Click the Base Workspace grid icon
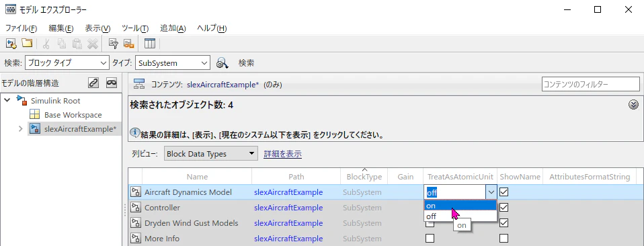Image resolution: width=644 pixels, height=246 pixels. (x=35, y=114)
